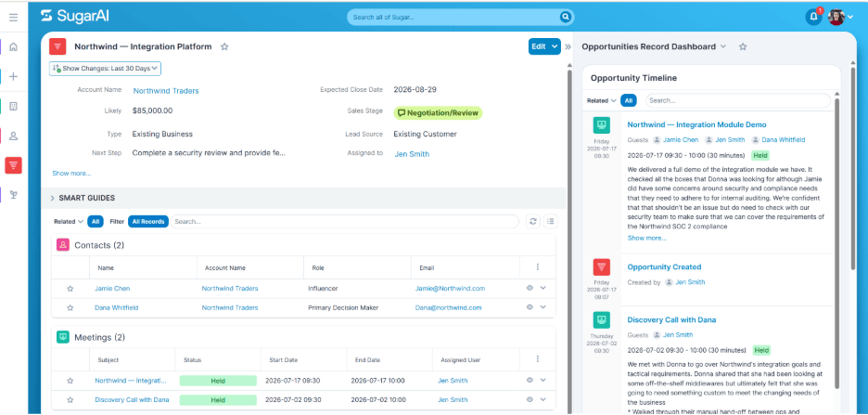The image size is (868, 415).
Task: Click the Negotiation/Review sales stage badge
Action: pos(438,113)
